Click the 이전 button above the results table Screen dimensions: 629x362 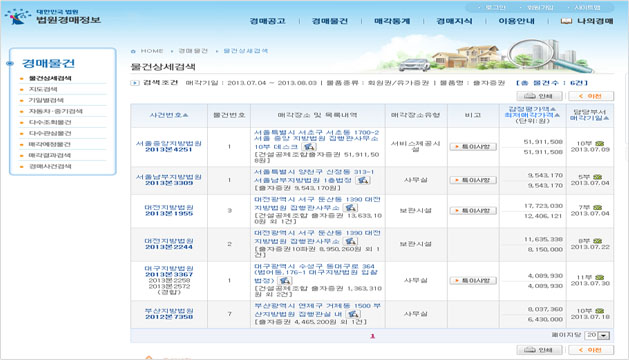point(590,96)
